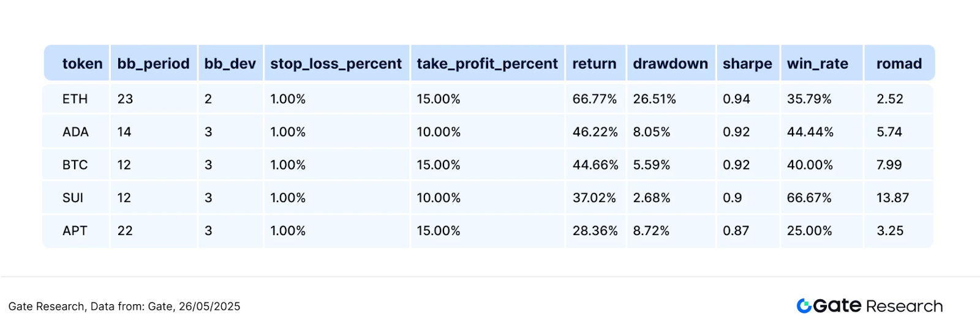Click the return column header

point(594,64)
